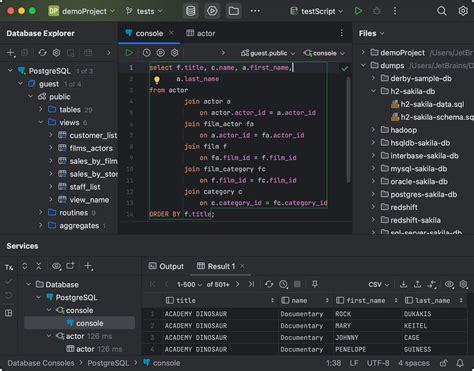This screenshot has height=371, width=474.
Task: Click the Services Tx icon
Action: click(9, 267)
